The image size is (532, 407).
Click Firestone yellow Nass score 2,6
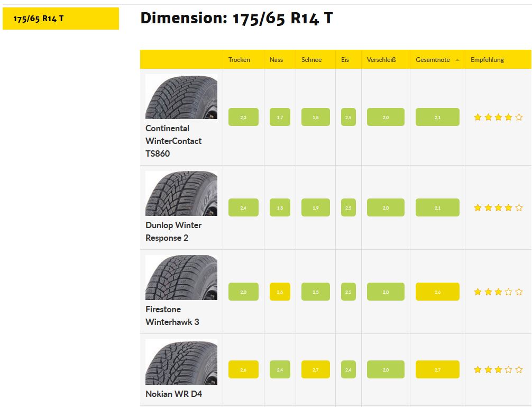pyautogui.click(x=280, y=292)
